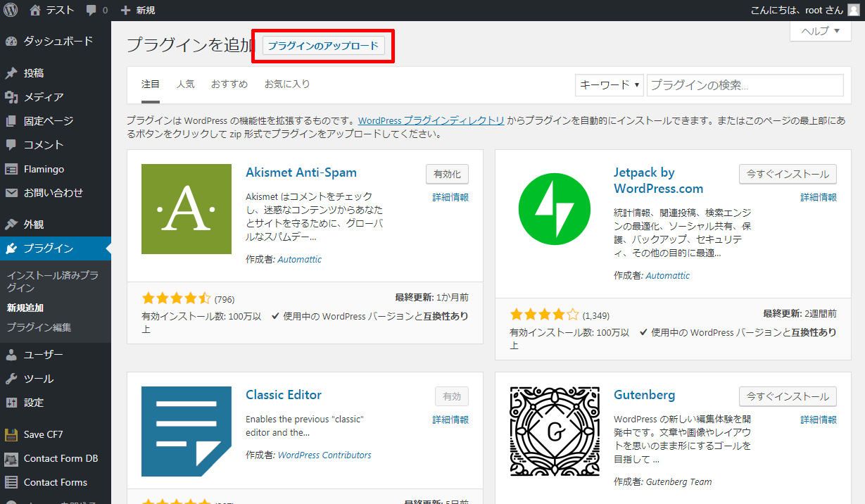Screen dimensions: 865x504
Task: Click the home icon beside テスト
Action: [36, 10]
